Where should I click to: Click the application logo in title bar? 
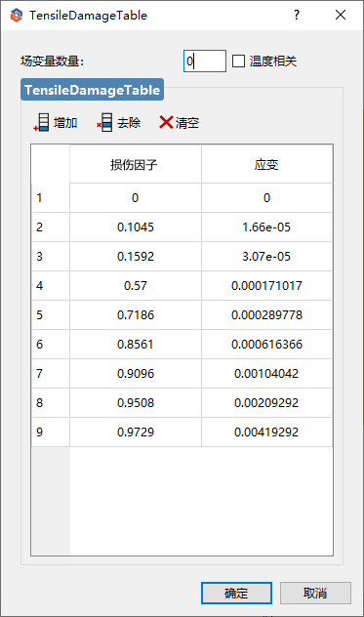pyautogui.click(x=17, y=16)
